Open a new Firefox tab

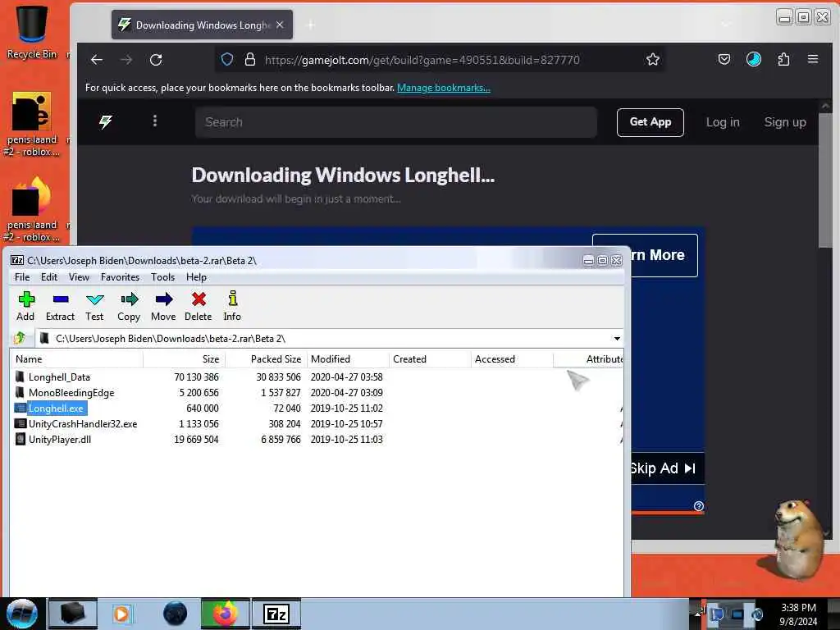311,25
